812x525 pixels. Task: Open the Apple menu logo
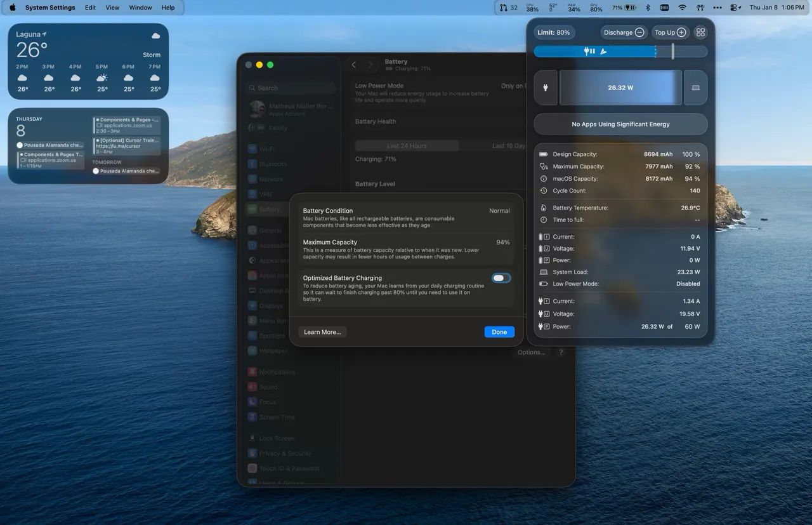tap(12, 8)
